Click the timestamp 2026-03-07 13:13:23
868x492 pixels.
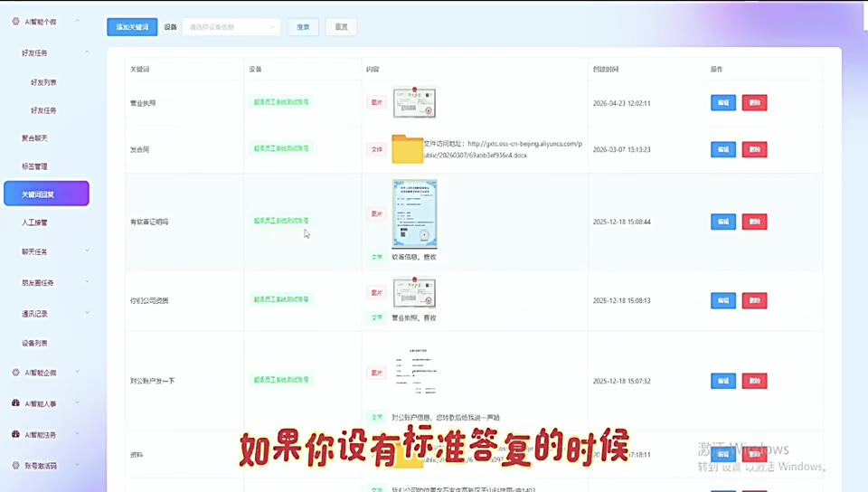click(622, 149)
